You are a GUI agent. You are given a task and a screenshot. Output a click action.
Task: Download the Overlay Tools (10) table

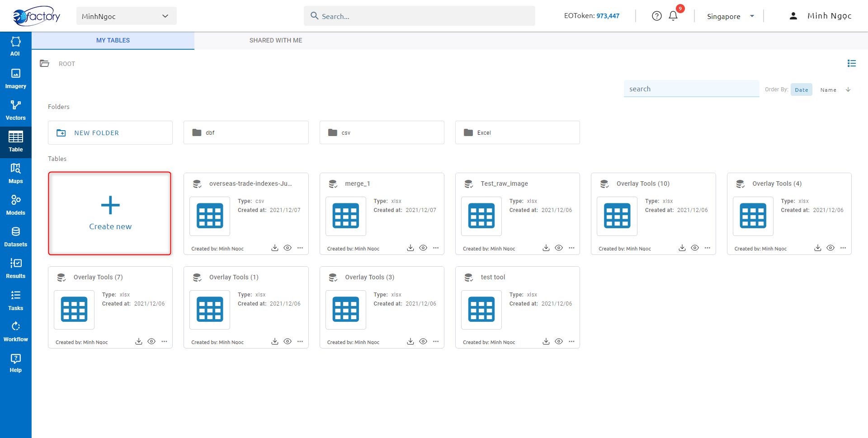[682, 248]
